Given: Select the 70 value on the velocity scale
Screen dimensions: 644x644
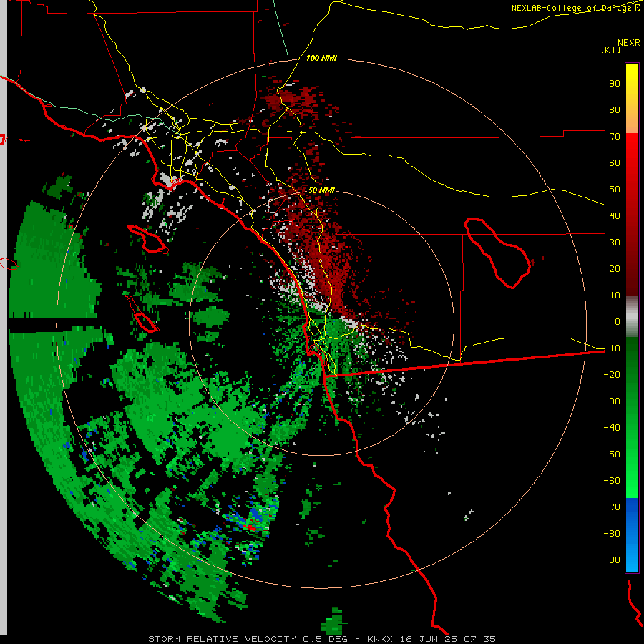Looking at the screenshot, I should point(615,137).
